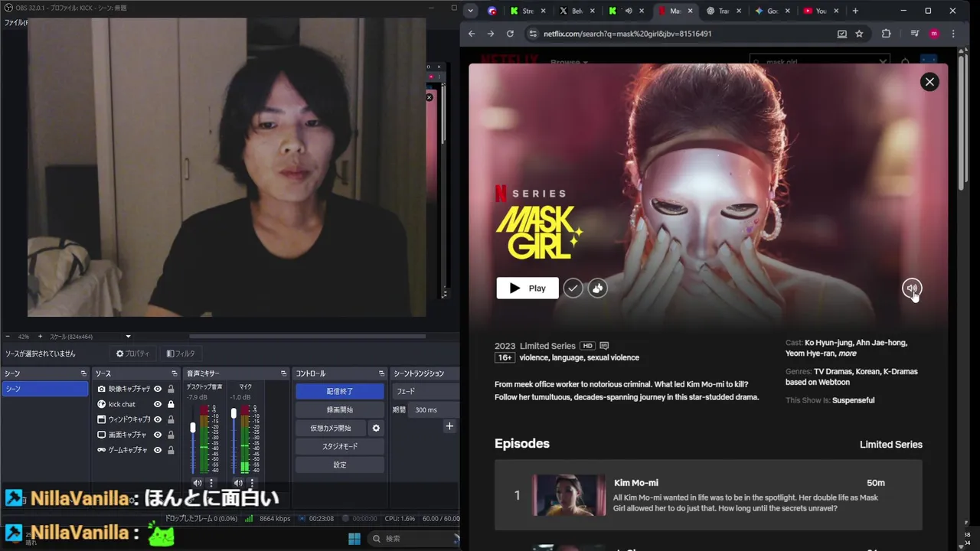Play Mask Girl on Netflix
980x551 pixels.
pos(528,288)
